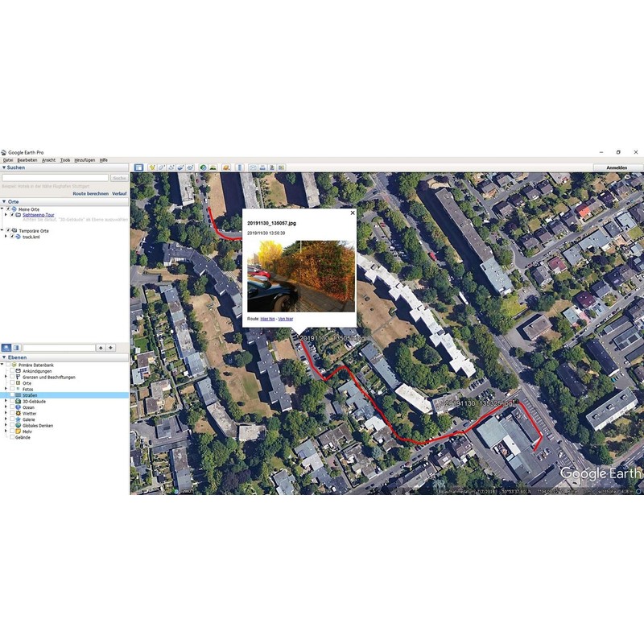The width and height of the screenshot is (644, 644).
Task: Toggle the Straßen layer checkbox
Action: [12, 395]
